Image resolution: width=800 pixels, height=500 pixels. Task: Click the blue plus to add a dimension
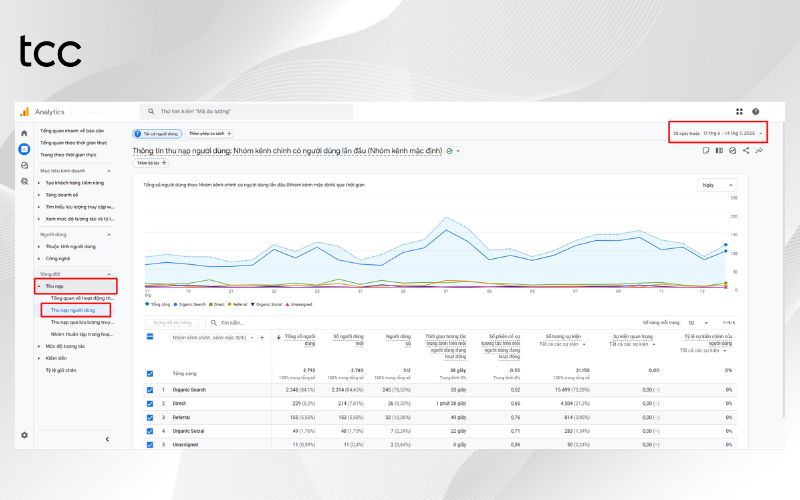tap(262, 338)
